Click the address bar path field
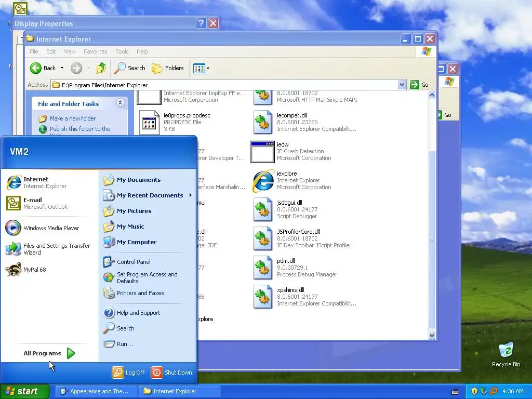Image resolution: width=532 pixels, height=399 pixels. point(224,85)
